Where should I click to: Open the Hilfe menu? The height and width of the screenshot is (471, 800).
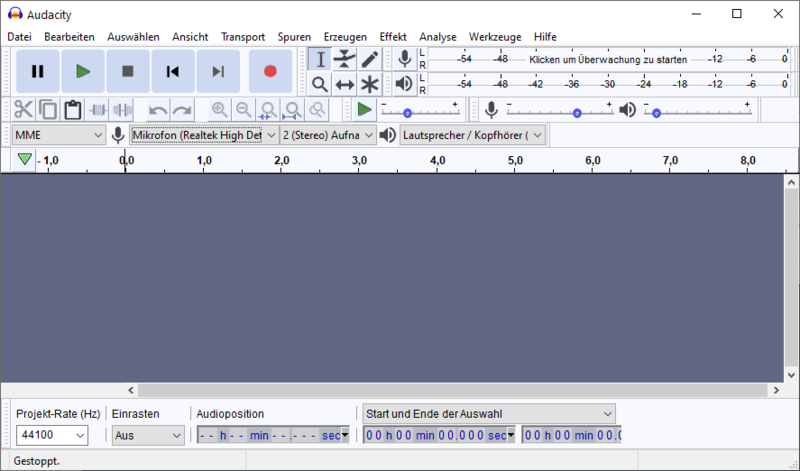tap(545, 37)
